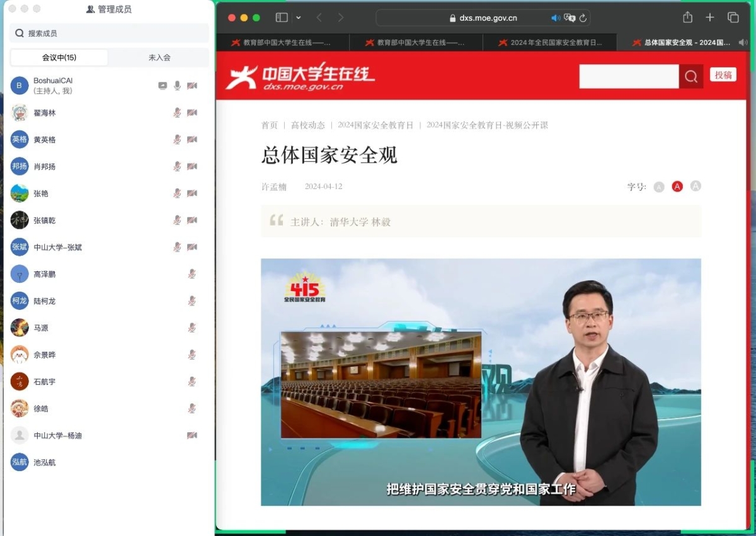Screen dimensions: 756x536
Task: Click the reload page icon
Action: (583, 18)
